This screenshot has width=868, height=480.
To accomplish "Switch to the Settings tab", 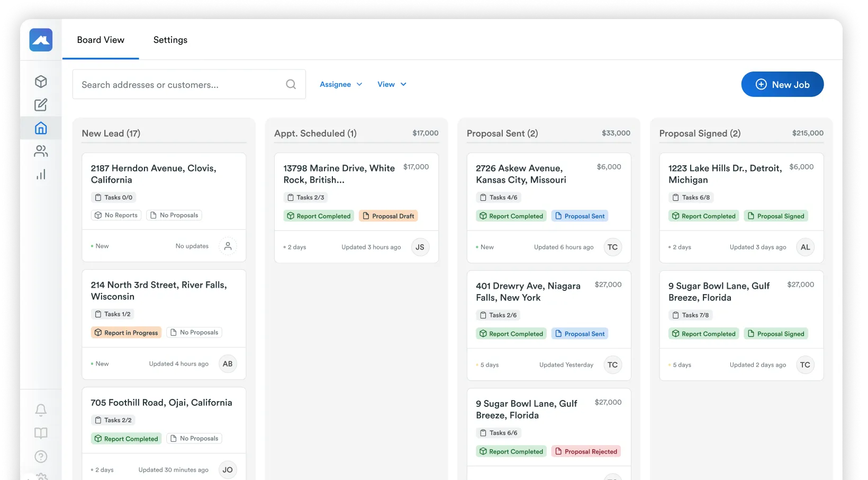I will click(170, 40).
